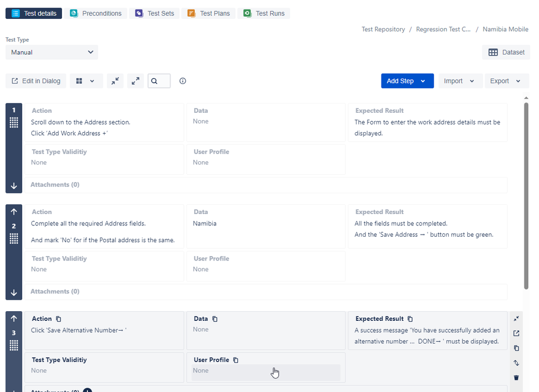Viewport: 539px width, 392px height.
Task: Grab the drag handle of step 2
Action: 13,238
